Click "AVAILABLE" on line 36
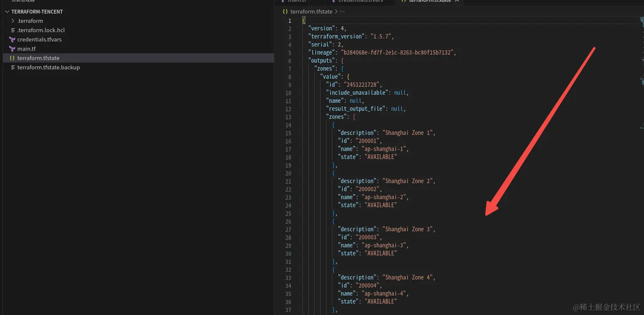 [x=381, y=301]
